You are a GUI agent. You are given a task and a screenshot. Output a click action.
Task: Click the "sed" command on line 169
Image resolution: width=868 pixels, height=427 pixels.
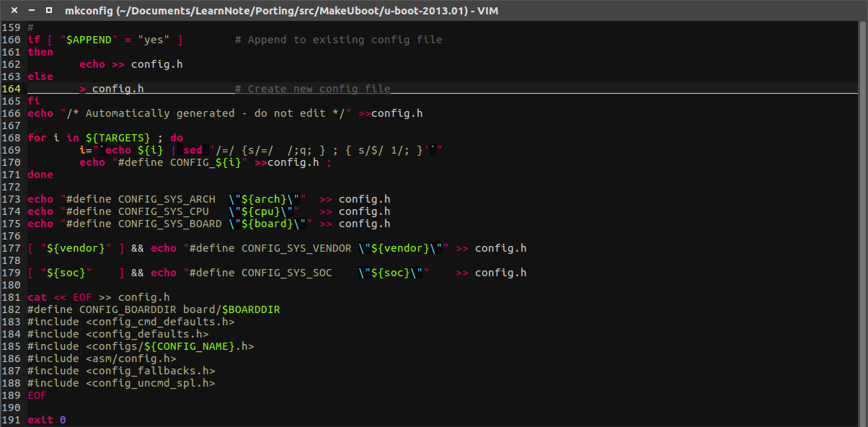[x=192, y=150]
